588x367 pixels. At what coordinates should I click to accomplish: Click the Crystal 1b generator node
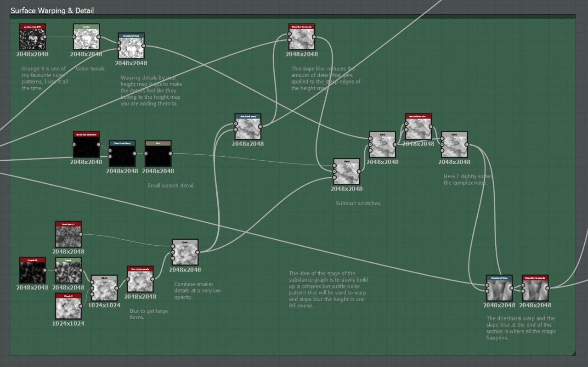tap(32, 271)
